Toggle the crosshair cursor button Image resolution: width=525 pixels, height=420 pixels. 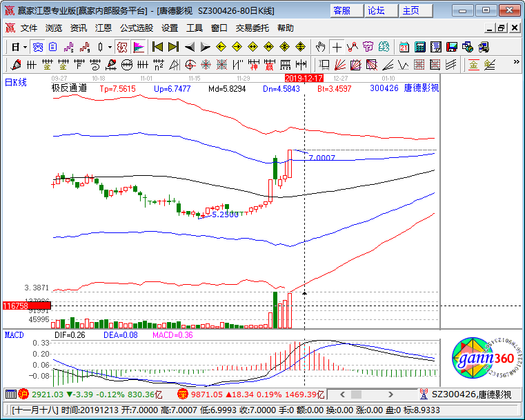click(337, 47)
